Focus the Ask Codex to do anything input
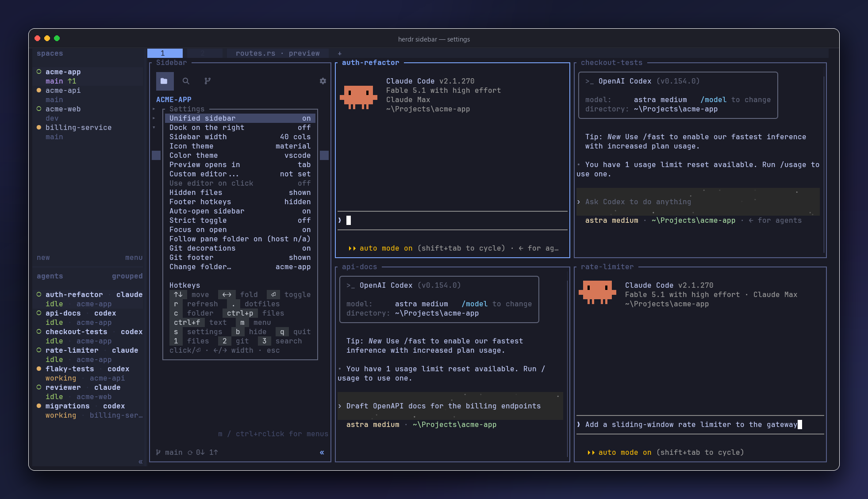 [x=698, y=202]
